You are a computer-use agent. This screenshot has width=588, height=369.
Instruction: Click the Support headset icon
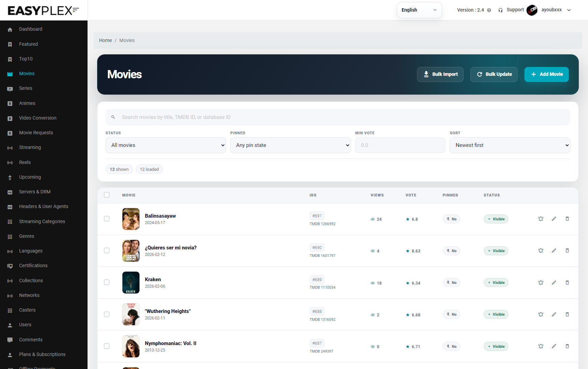[x=500, y=10]
